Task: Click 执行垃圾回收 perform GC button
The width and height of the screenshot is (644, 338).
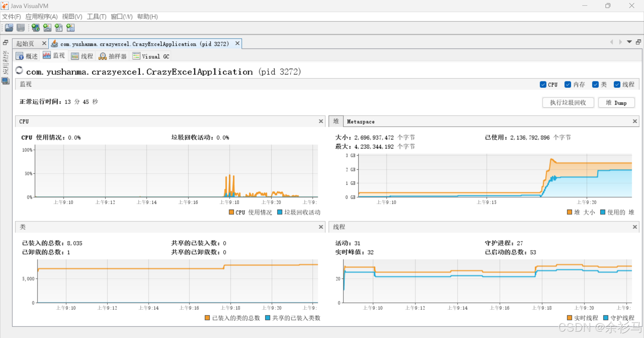Action: coord(568,103)
